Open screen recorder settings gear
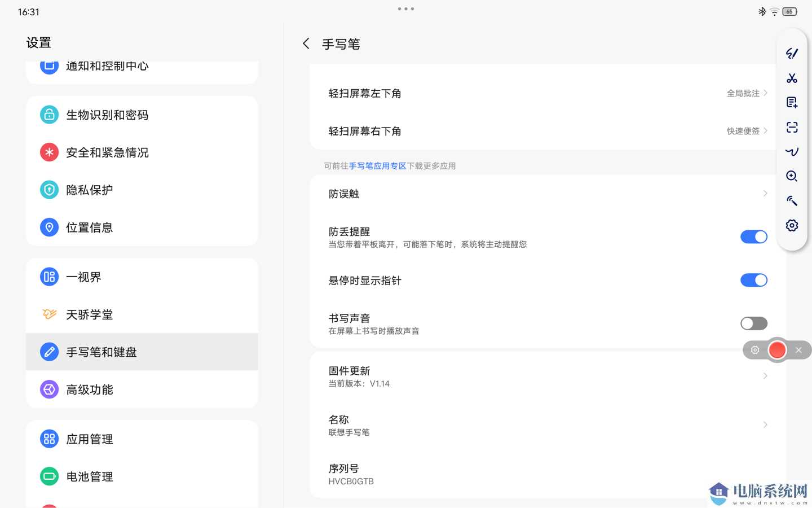 pos(755,350)
